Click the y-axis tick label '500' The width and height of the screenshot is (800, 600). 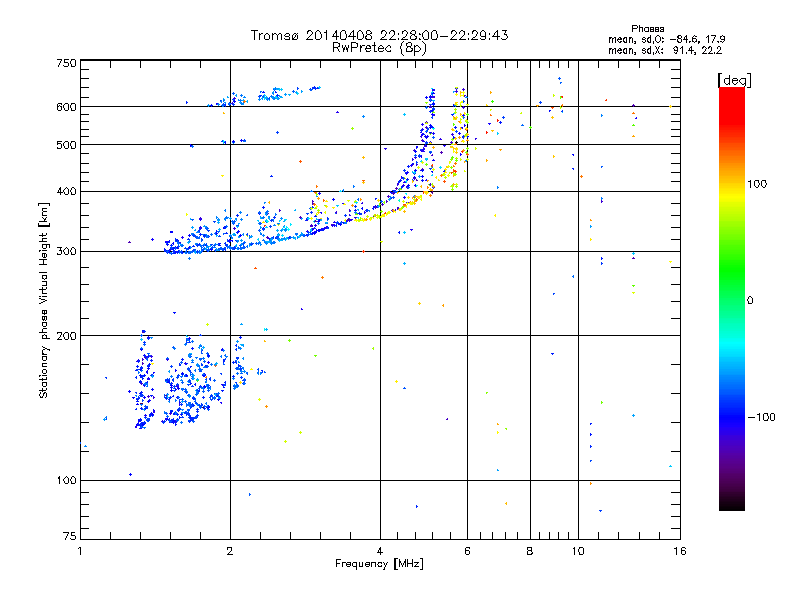pos(66,145)
